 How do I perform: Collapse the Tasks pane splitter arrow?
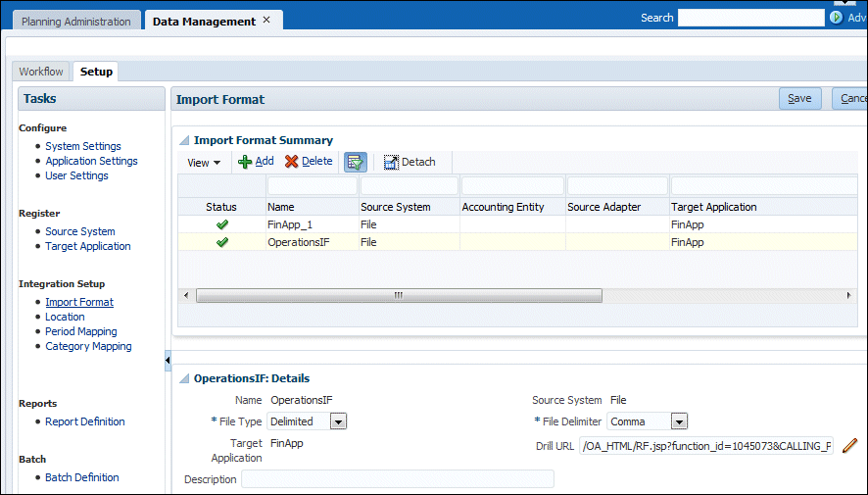coord(168,363)
